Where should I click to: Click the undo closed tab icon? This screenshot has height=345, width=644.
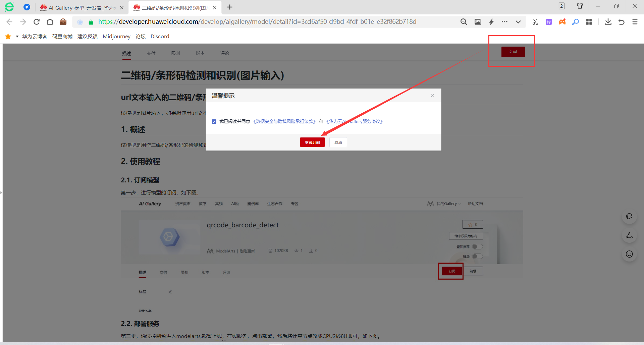(622, 22)
